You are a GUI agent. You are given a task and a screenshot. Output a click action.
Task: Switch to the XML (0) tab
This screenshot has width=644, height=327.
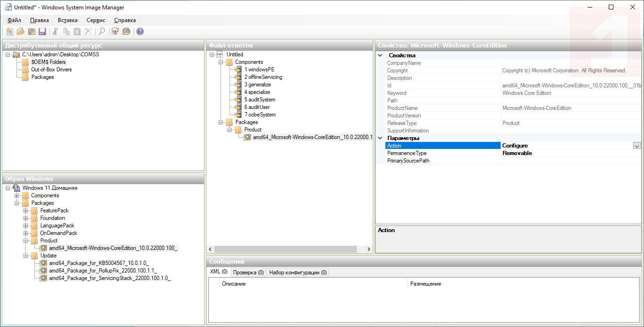219,272
